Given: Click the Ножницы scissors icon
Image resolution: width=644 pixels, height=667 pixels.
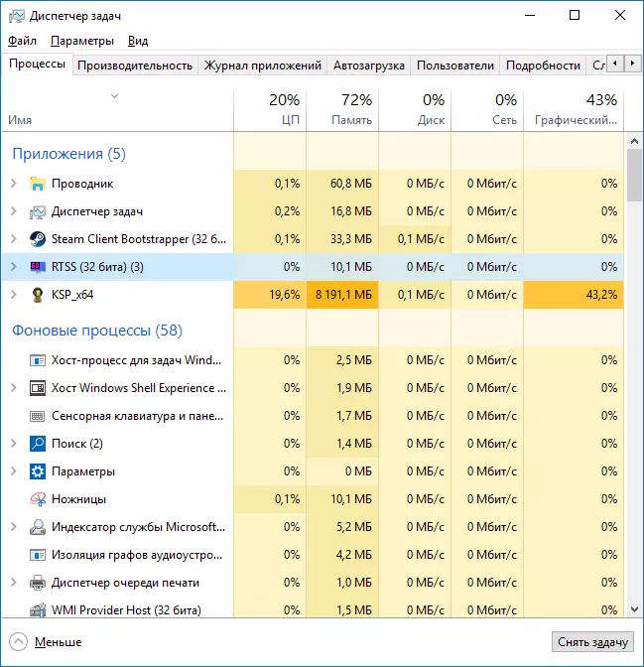Looking at the screenshot, I should (38, 499).
